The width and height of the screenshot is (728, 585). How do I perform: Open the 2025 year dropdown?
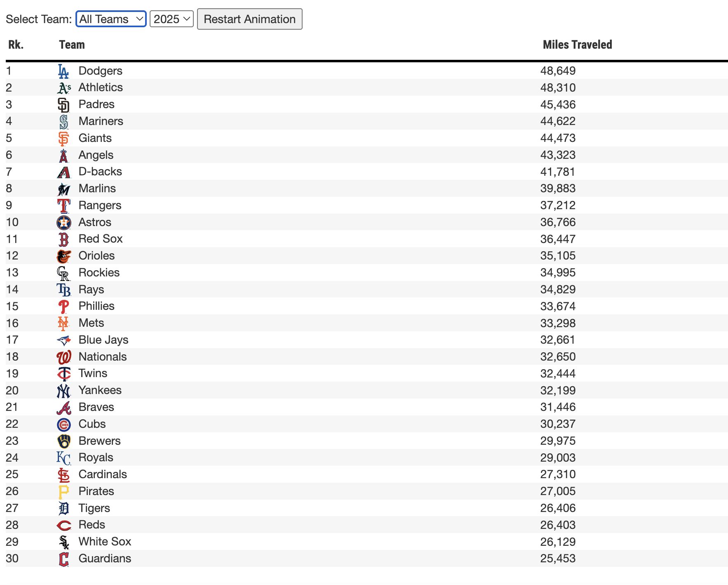pyautogui.click(x=171, y=19)
